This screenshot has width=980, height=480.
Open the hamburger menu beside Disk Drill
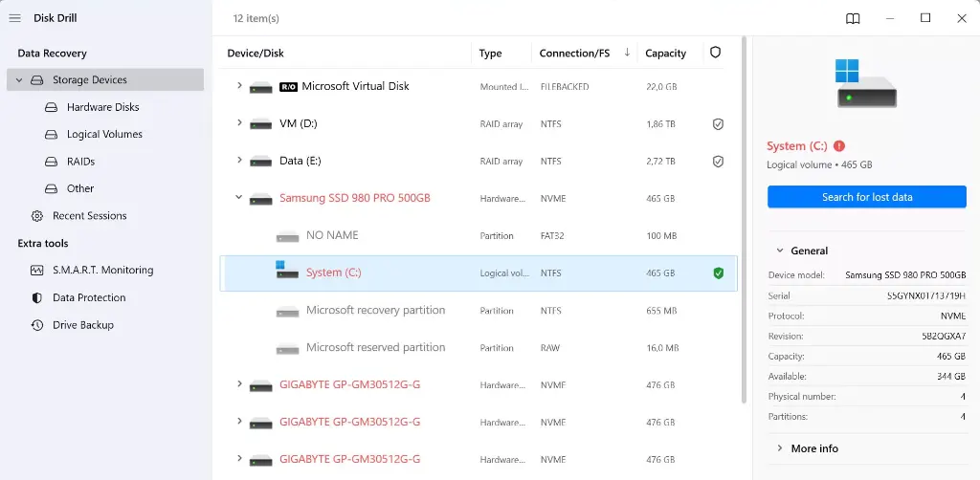(14, 18)
